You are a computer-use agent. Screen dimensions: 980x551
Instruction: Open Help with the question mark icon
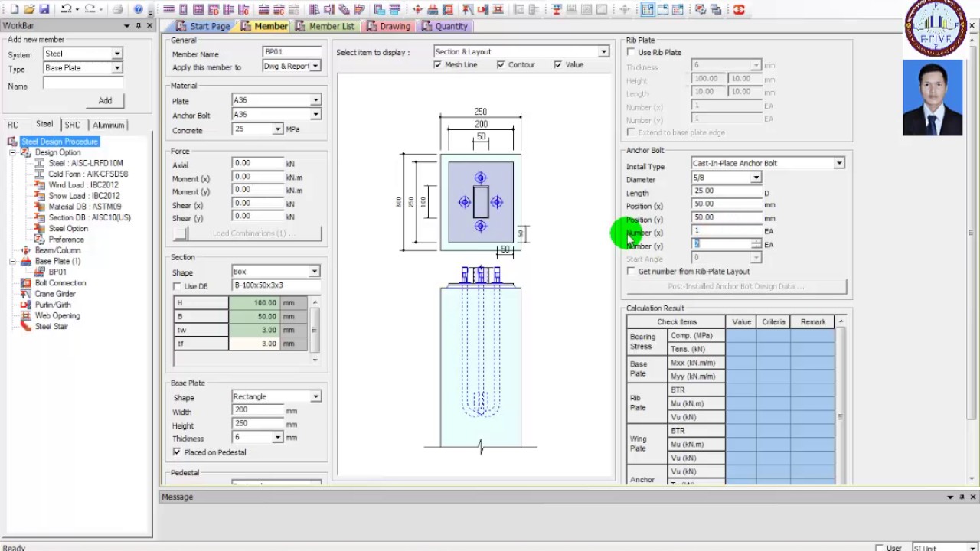139,9
